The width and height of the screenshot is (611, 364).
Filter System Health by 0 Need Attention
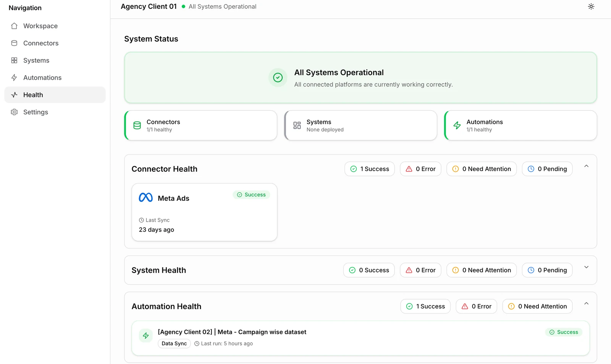coord(482,270)
